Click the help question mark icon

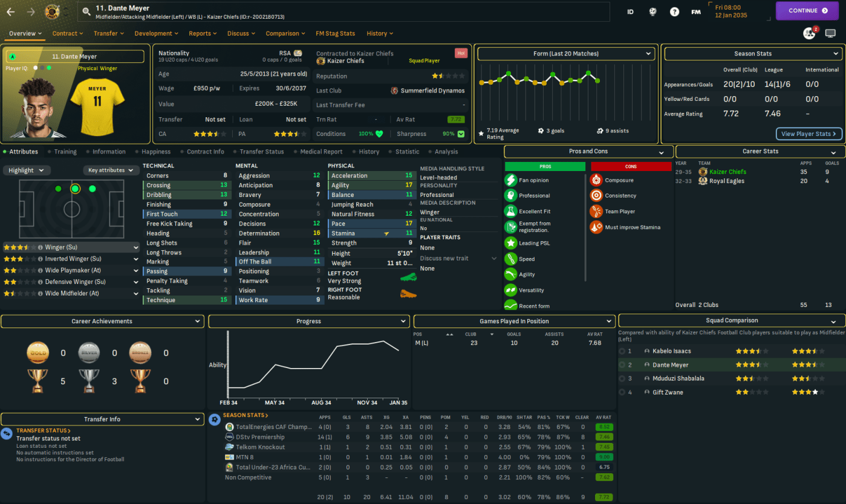pos(674,11)
